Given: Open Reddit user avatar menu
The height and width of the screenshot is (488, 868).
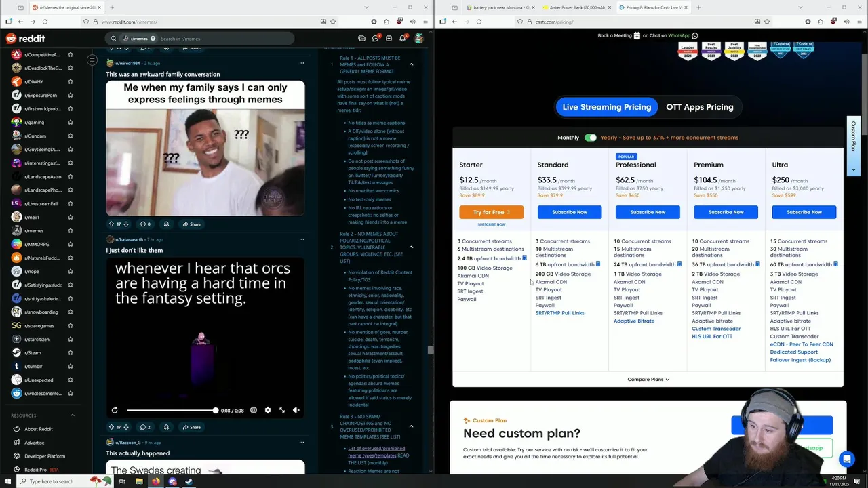Looking at the screenshot, I should point(419,38).
